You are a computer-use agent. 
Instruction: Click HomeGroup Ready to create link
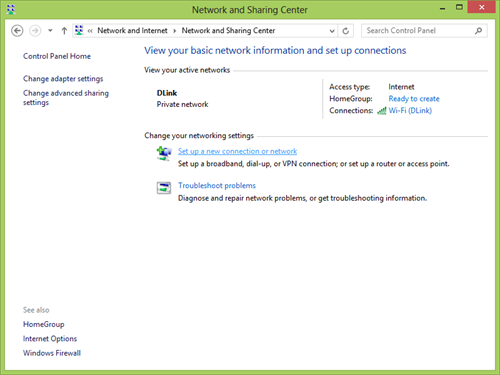coord(414,99)
